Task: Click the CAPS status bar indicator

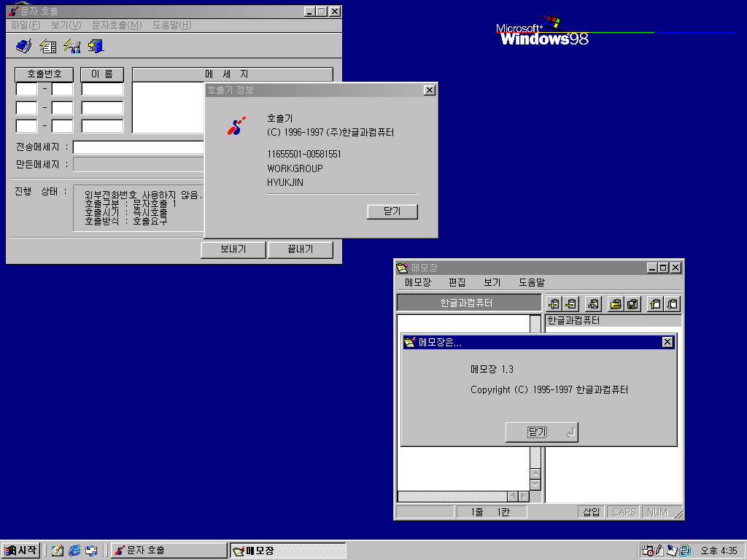Action: point(624,512)
